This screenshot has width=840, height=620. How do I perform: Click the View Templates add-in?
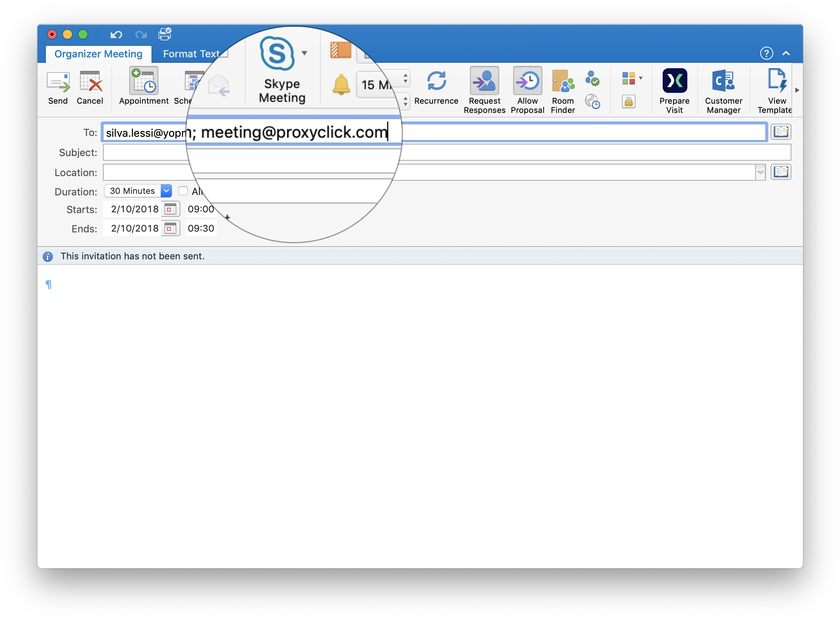click(775, 91)
